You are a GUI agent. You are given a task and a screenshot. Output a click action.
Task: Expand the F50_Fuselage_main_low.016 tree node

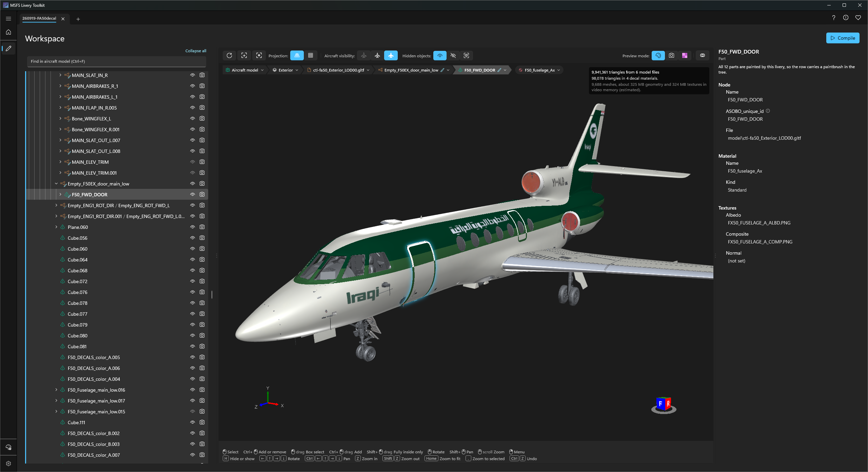[56, 390]
